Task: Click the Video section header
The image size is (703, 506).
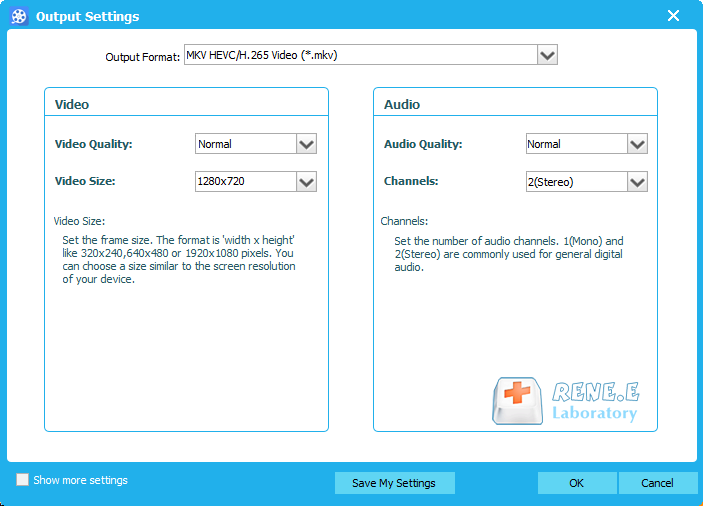Action: coord(72,104)
